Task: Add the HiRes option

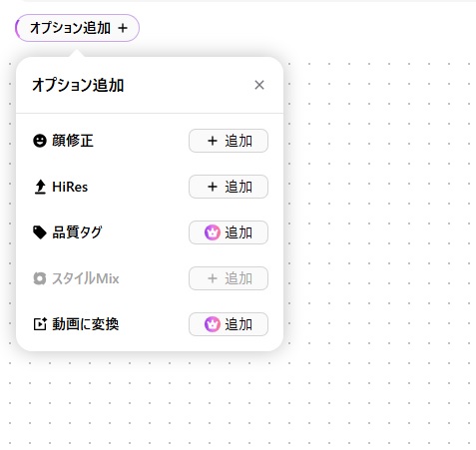Action: (x=229, y=187)
